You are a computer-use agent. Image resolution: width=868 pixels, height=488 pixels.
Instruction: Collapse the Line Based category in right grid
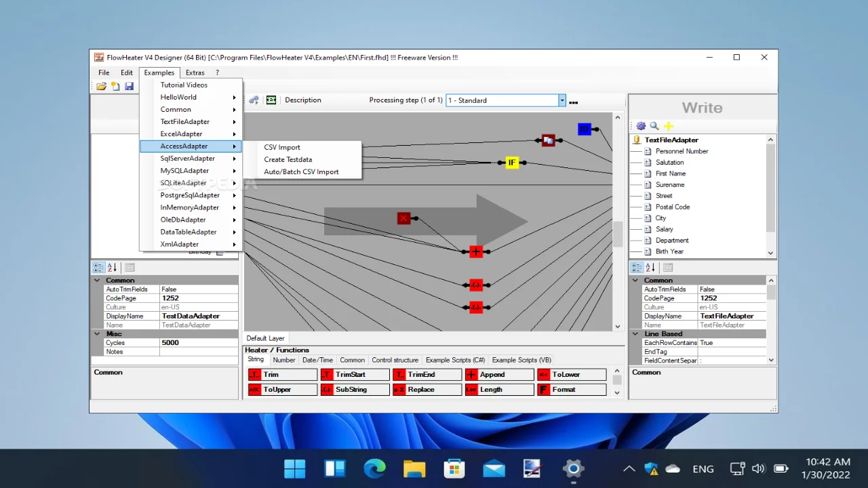[x=635, y=333]
